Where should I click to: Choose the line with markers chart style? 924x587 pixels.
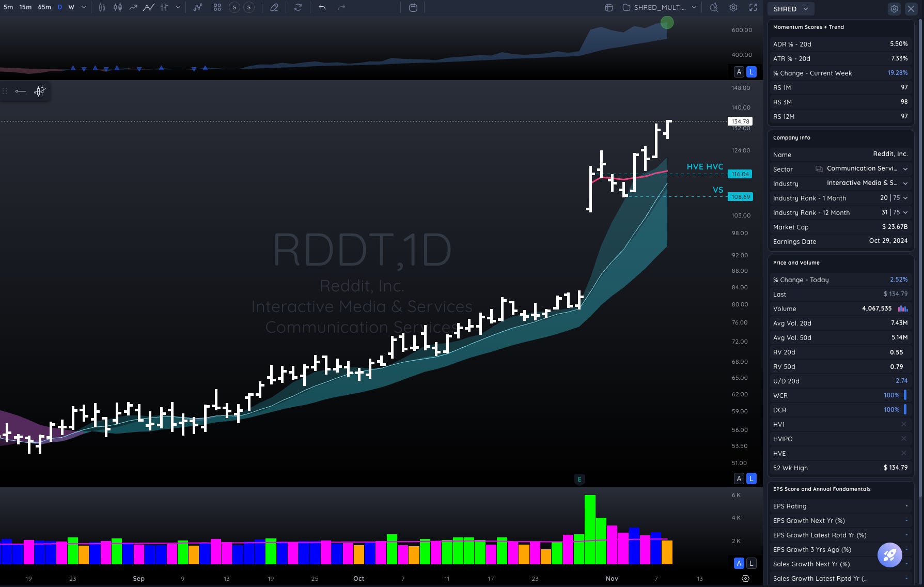pyautogui.click(x=149, y=7)
